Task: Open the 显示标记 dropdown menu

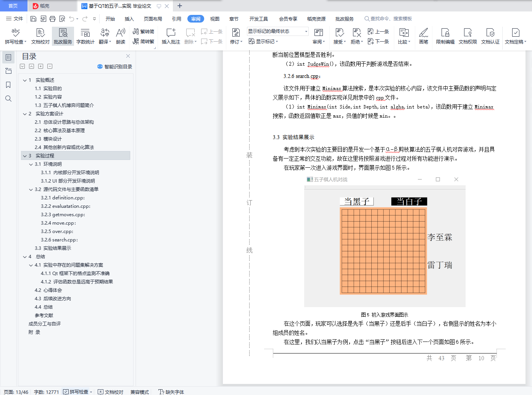Action: [x=263, y=41]
